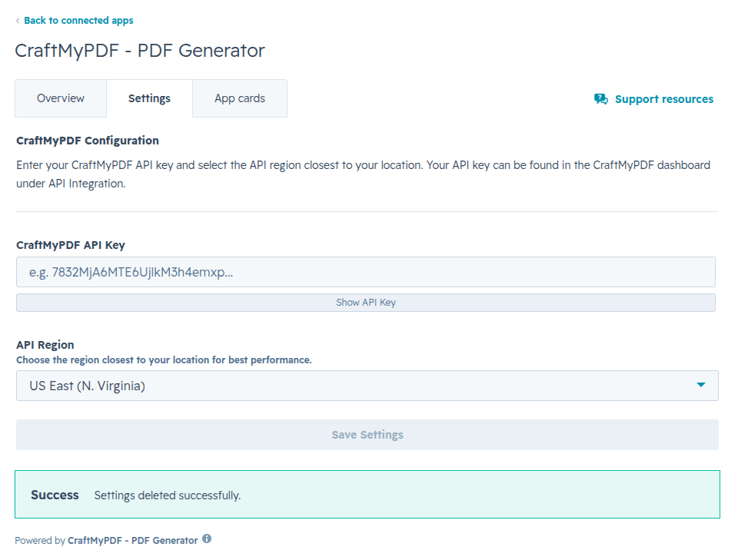Screen dimensions: 738x560
Task: Click the Settings deleted successfully message
Action: (168, 495)
